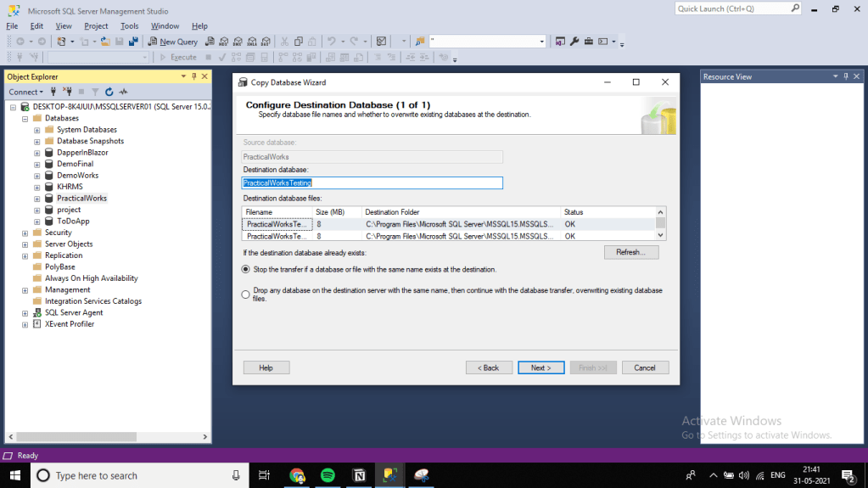Click the Refresh icon in Object Explorer
This screenshot has width=868, height=488.
109,92
